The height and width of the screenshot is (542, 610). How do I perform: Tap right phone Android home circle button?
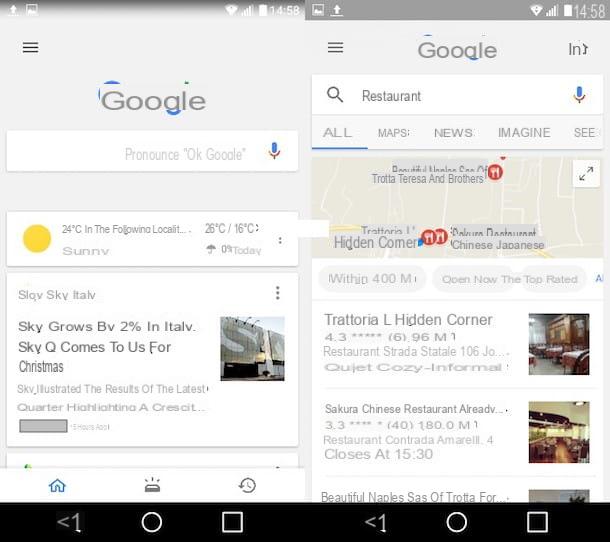click(x=457, y=522)
